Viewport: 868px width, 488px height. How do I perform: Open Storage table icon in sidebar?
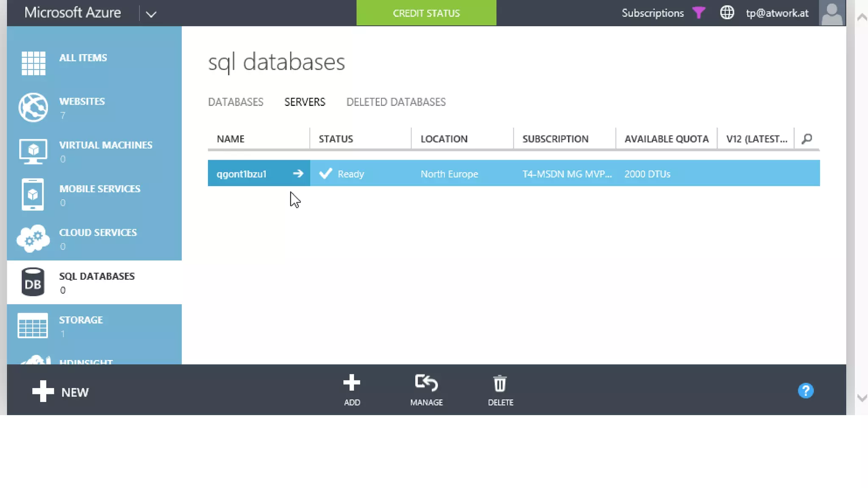click(x=33, y=326)
